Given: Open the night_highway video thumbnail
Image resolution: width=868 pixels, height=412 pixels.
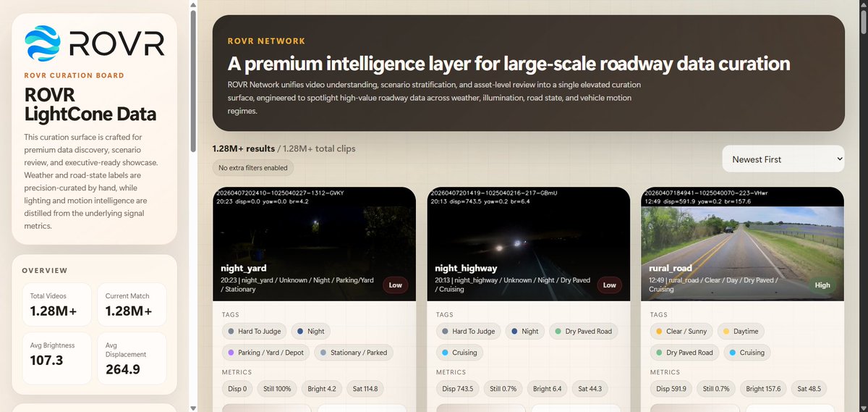Looking at the screenshot, I should click(528, 244).
